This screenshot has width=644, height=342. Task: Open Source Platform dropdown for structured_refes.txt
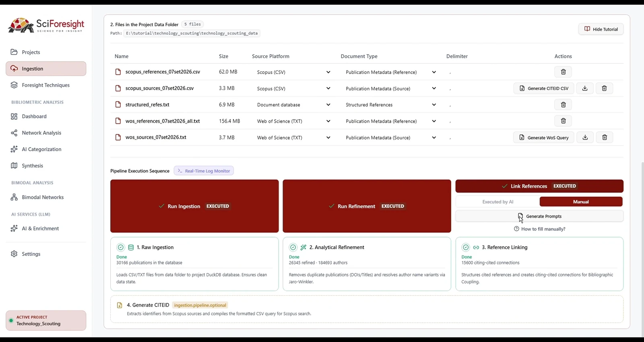click(294, 105)
